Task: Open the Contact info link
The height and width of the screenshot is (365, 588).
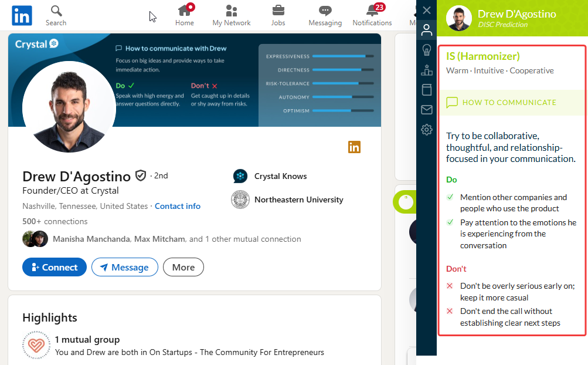Action: [178, 206]
